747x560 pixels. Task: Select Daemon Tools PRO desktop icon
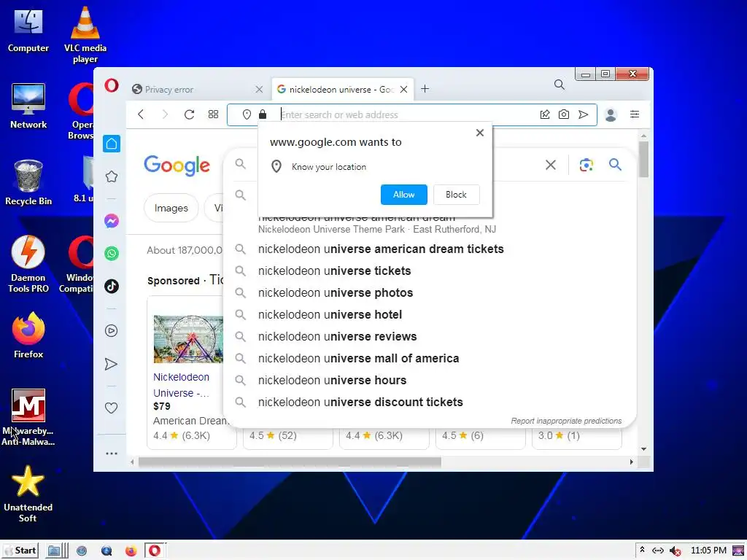pyautogui.click(x=28, y=264)
